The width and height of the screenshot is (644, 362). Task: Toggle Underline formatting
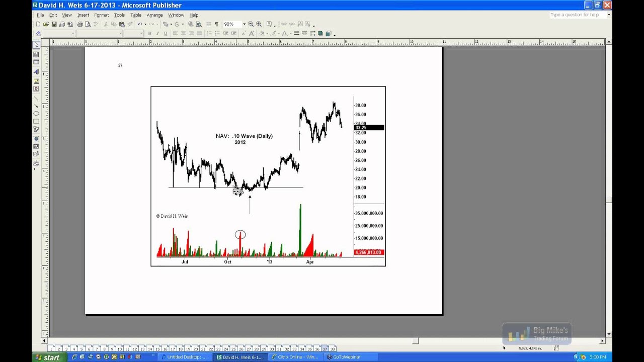pos(166,34)
